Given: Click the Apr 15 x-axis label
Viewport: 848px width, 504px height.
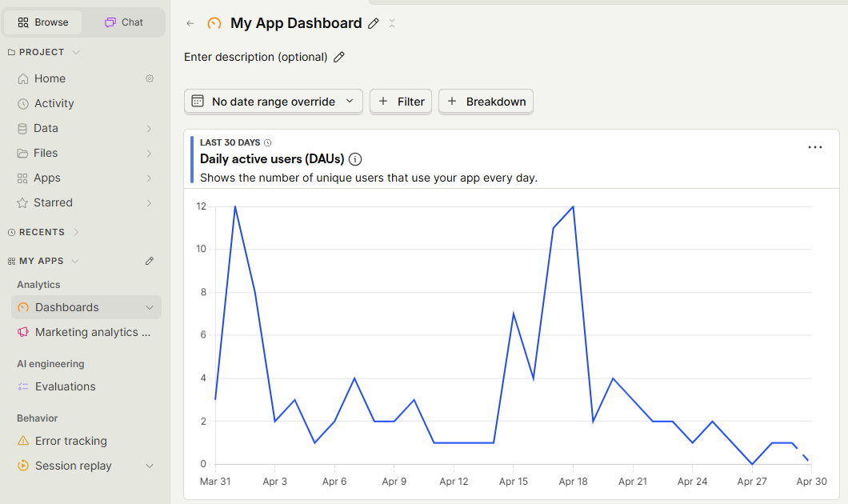Looking at the screenshot, I should tap(514, 482).
